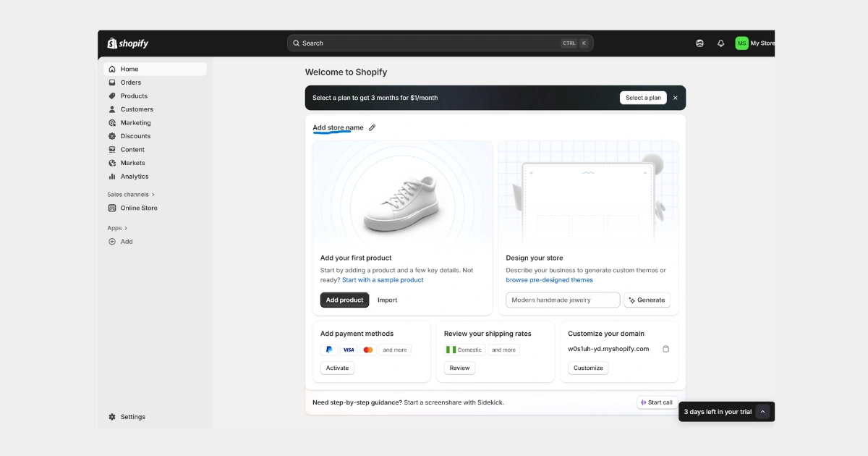
Task: Expand the Apps section chevron
Action: click(x=125, y=228)
